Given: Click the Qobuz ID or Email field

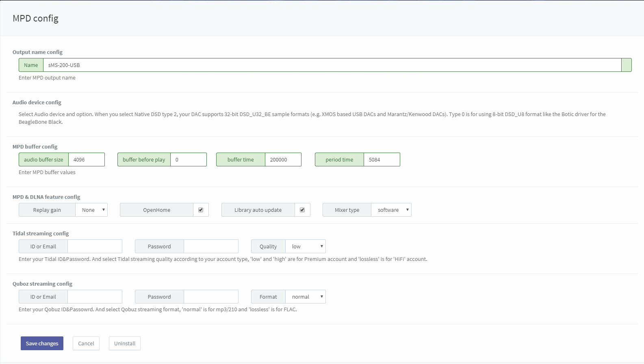Looking at the screenshot, I should point(95,297).
